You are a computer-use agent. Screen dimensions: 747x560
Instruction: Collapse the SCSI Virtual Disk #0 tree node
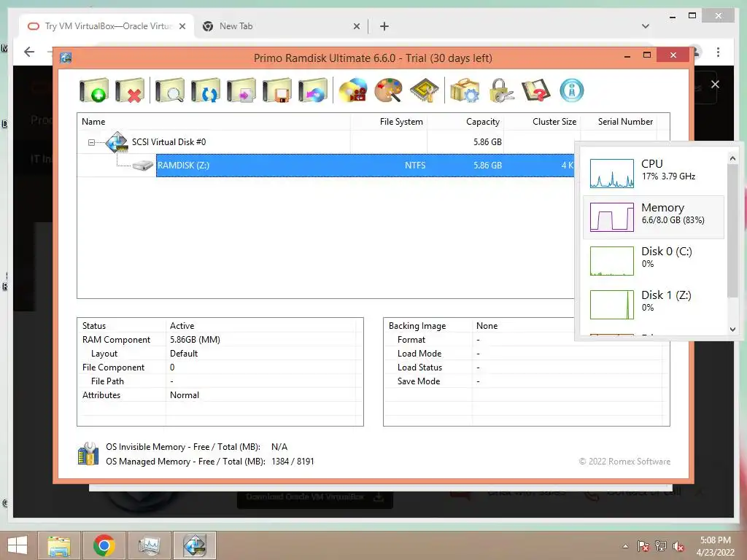(x=91, y=142)
